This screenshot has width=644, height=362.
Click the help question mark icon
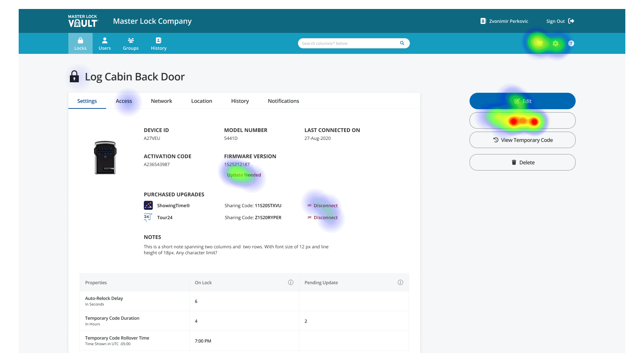point(571,43)
